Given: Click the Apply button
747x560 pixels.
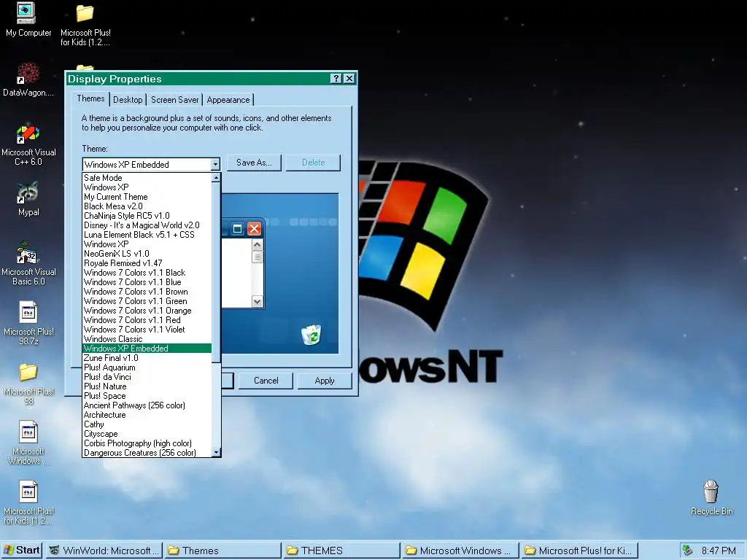Looking at the screenshot, I should pos(325,381).
